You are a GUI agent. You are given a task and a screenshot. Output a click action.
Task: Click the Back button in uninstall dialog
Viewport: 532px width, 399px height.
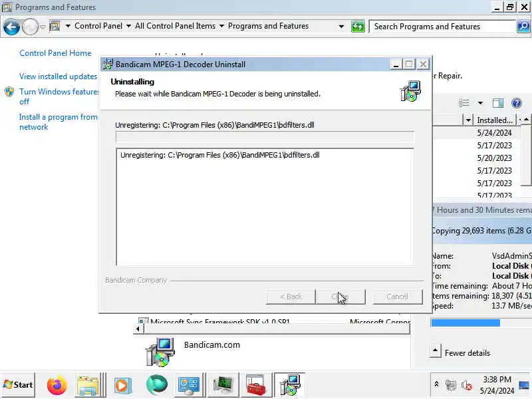[x=291, y=297]
